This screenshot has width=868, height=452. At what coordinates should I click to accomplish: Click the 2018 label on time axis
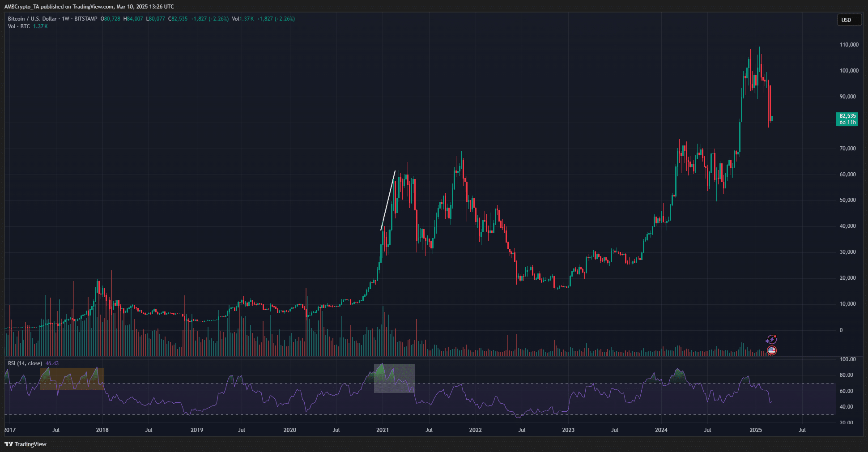[x=102, y=430]
